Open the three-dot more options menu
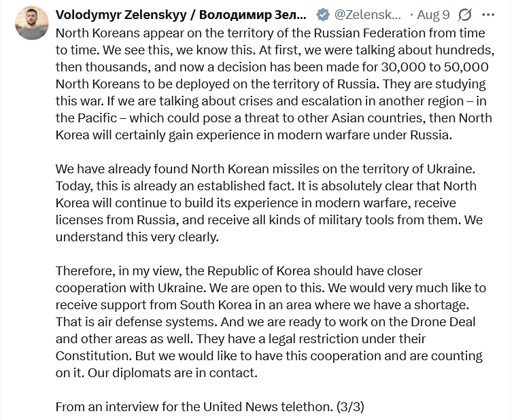Screen dimensions: 514x420 [x=488, y=15]
